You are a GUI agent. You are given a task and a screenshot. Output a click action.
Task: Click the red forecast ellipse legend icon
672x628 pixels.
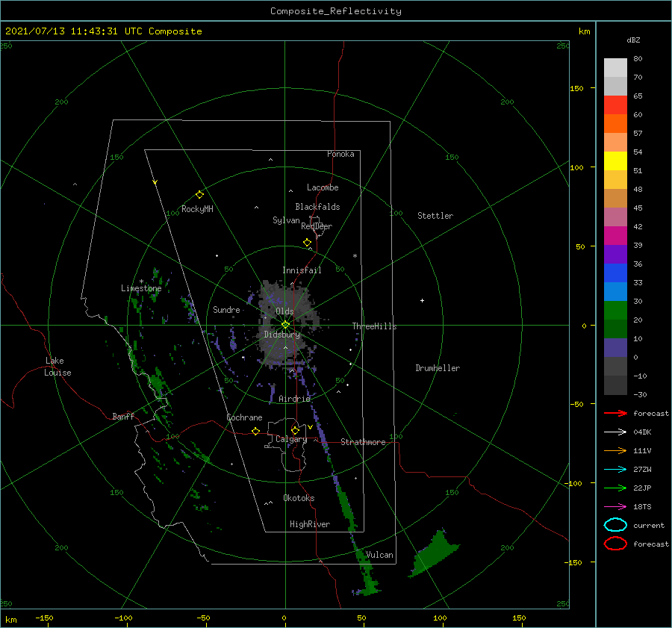(x=615, y=544)
